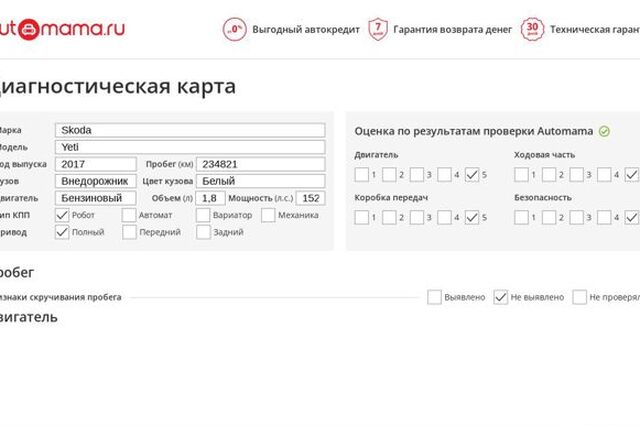
Task: Click the Коробка передач label
Action: coord(391,197)
